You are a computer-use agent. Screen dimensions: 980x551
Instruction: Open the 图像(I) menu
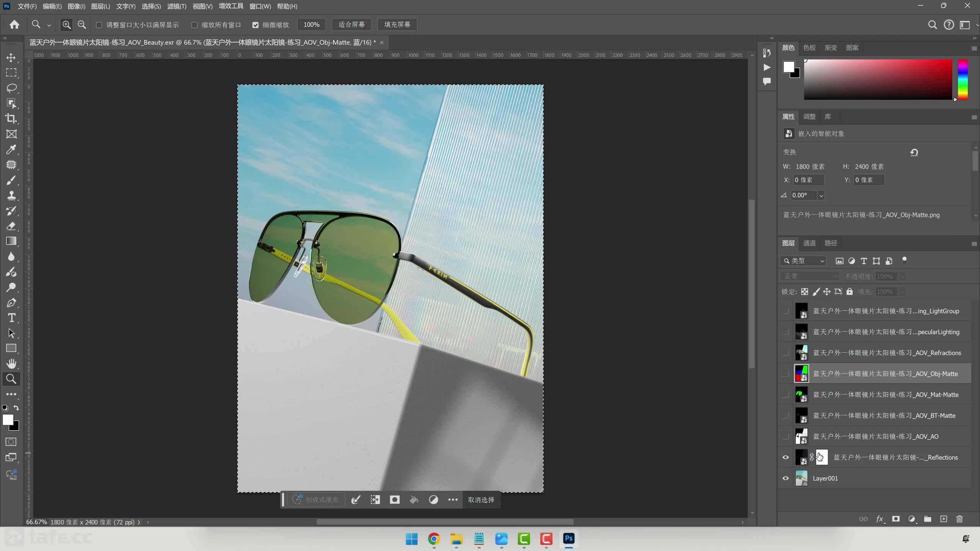[77, 7]
